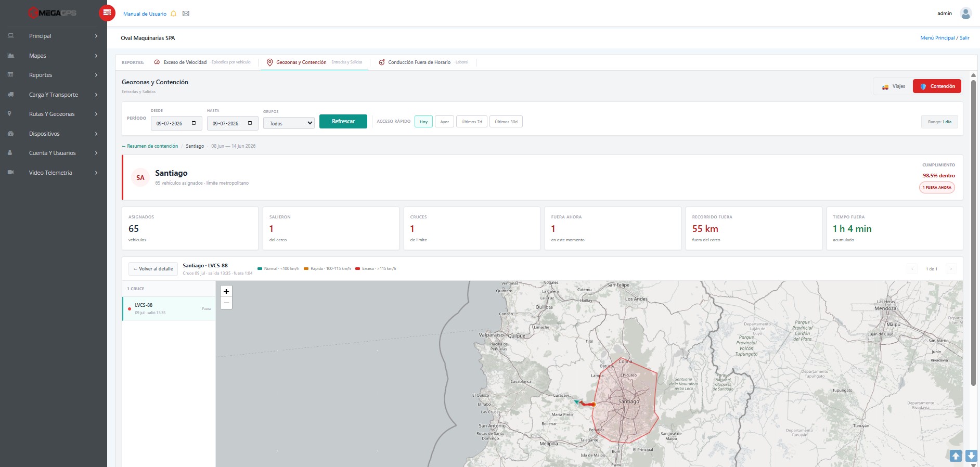
Task: Click the red hamburger menu toggle
Action: click(x=107, y=13)
